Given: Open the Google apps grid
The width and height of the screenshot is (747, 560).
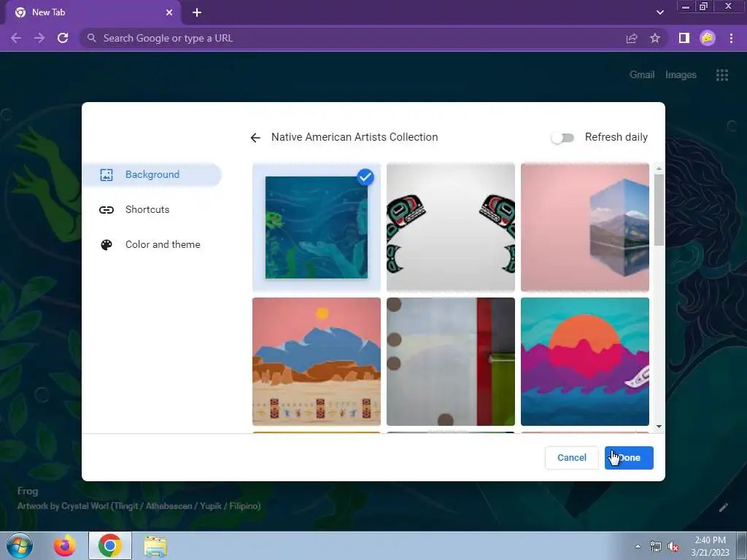Looking at the screenshot, I should (721, 75).
